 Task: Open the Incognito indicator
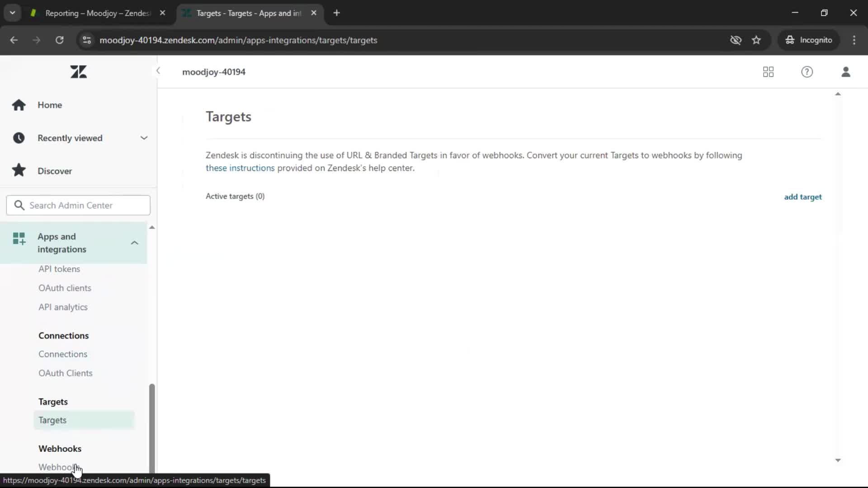pos(808,40)
